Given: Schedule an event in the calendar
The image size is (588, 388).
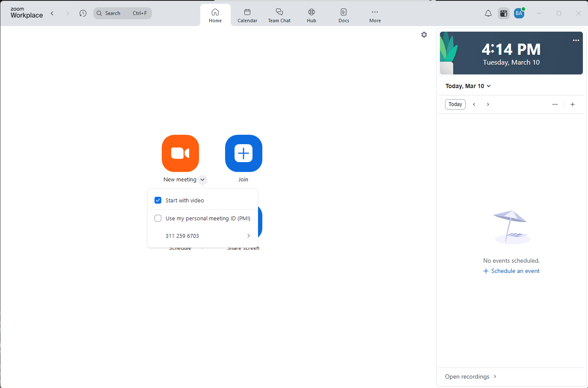Looking at the screenshot, I should coord(511,270).
